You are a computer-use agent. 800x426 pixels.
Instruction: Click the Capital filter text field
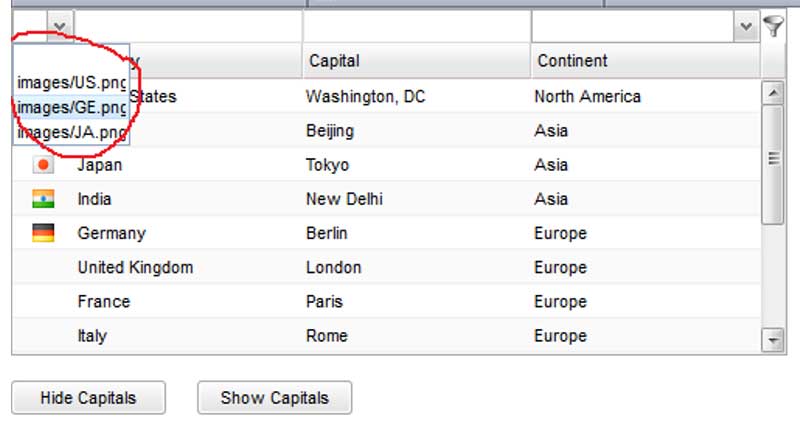point(415,27)
